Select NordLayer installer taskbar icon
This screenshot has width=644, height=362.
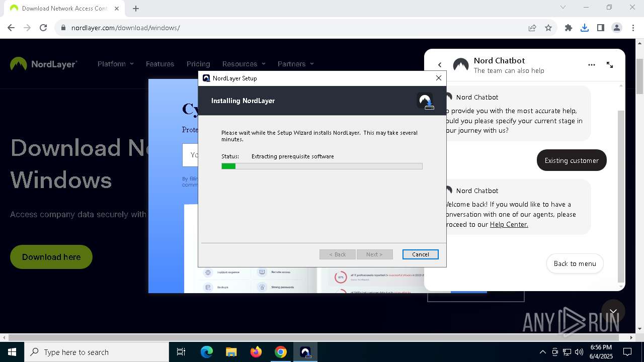[305, 352]
